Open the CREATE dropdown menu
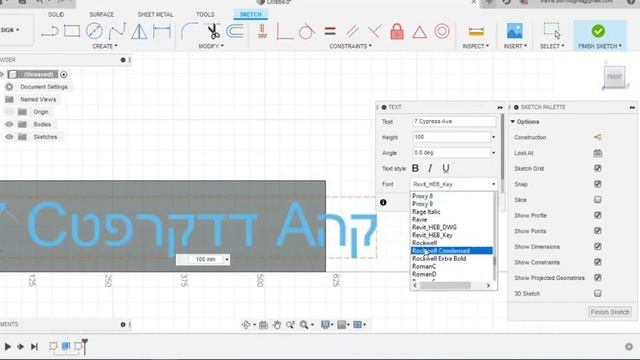The width and height of the screenshot is (640, 360). pos(105,46)
